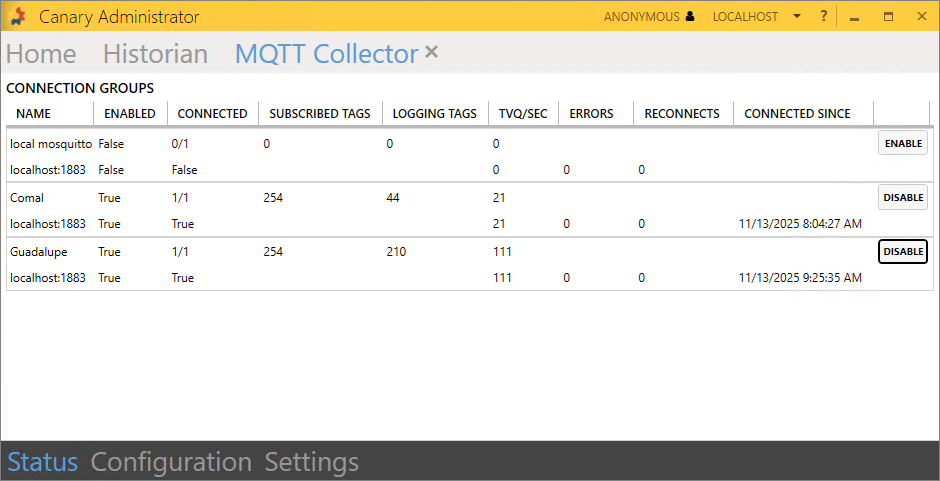Disable the Comal connection group

coord(903,197)
